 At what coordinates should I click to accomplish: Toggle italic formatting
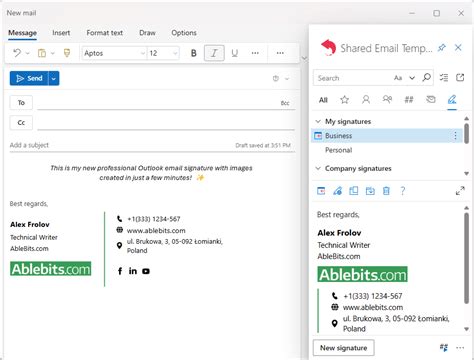(x=214, y=53)
